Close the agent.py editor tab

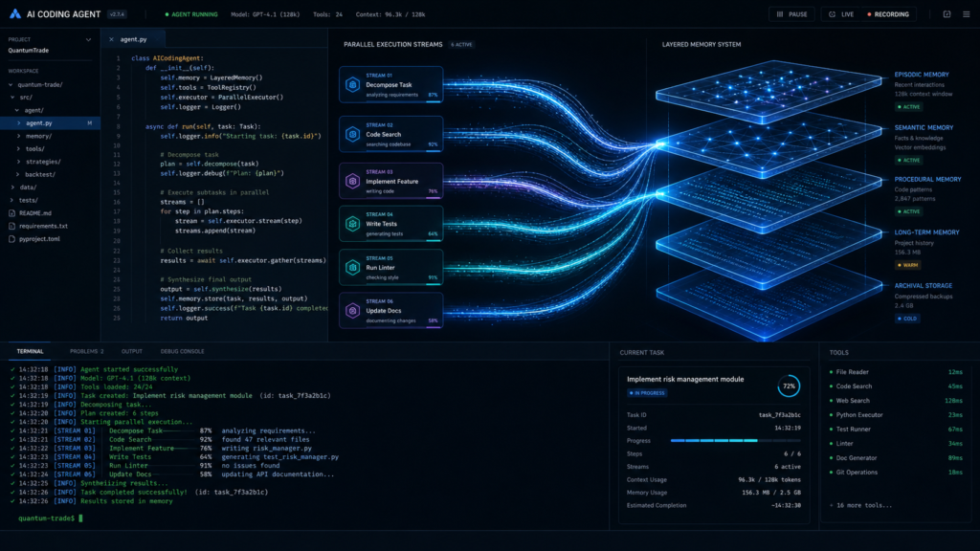click(111, 39)
